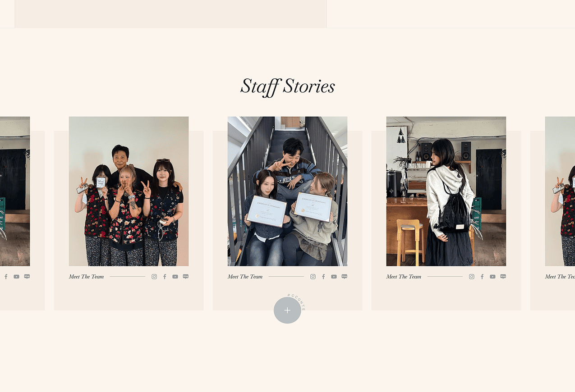Open Instagram icon under four-person group photo

tap(154, 277)
